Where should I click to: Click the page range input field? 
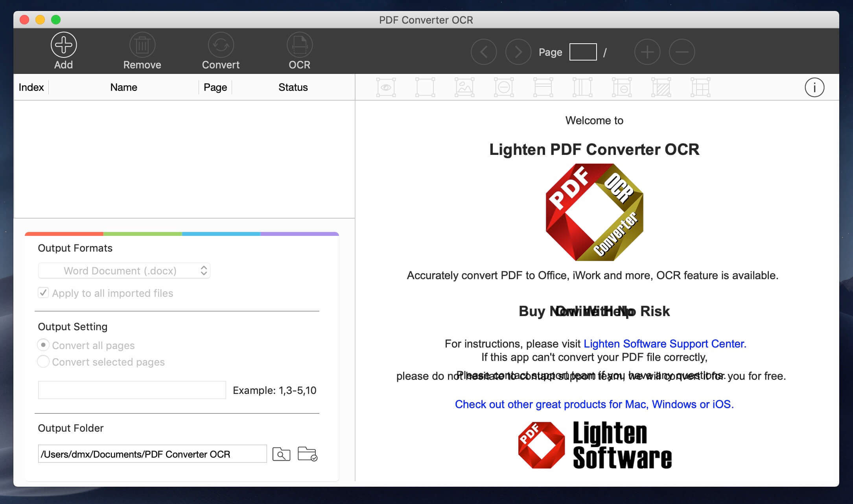[132, 390]
